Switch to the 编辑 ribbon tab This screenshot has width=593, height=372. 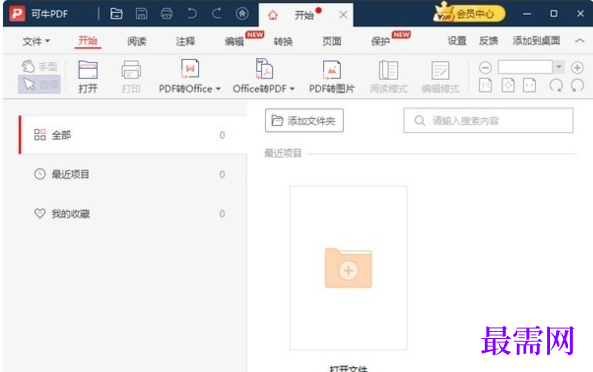234,41
